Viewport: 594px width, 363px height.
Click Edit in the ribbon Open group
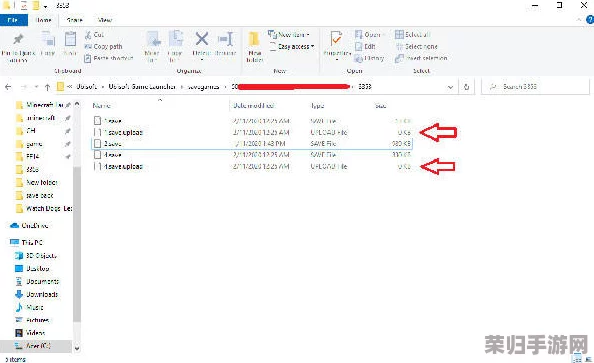pyautogui.click(x=365, y=46)
